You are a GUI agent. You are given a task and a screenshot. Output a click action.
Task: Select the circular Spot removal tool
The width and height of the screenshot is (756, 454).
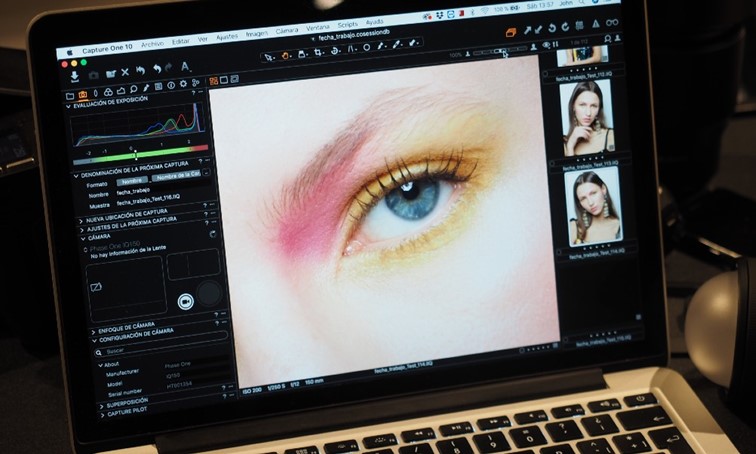point(366,47)
